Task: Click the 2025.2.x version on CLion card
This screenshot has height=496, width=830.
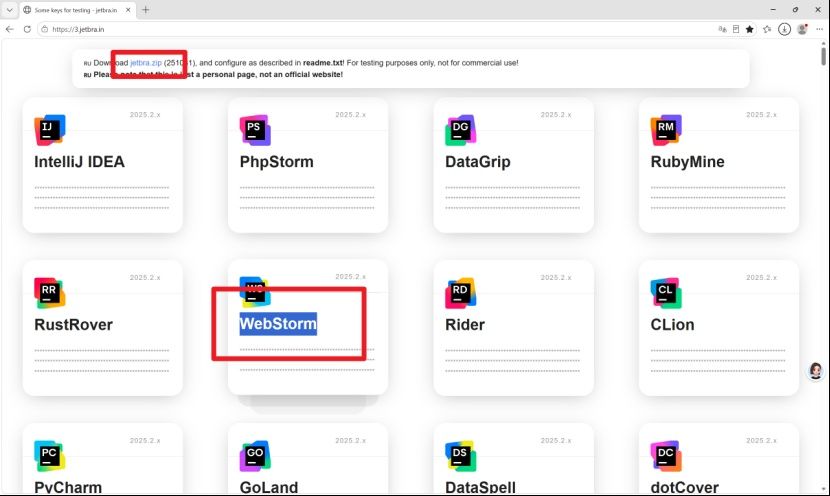Action: (x=761, y=277)
